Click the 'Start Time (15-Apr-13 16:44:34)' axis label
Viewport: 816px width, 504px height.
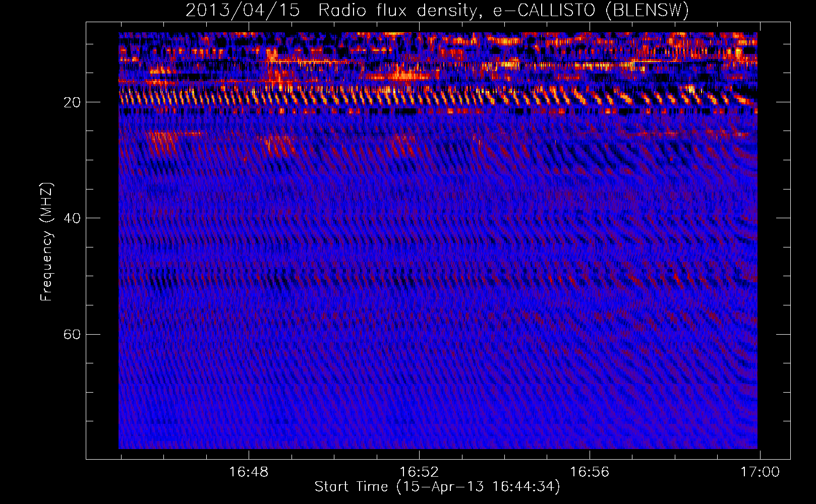[437, 487]
